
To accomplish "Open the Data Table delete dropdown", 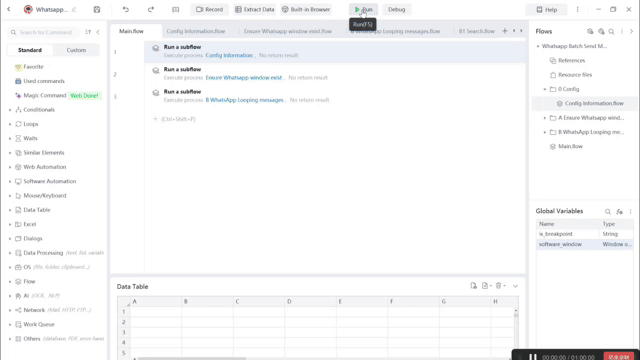I will [501, 286].
